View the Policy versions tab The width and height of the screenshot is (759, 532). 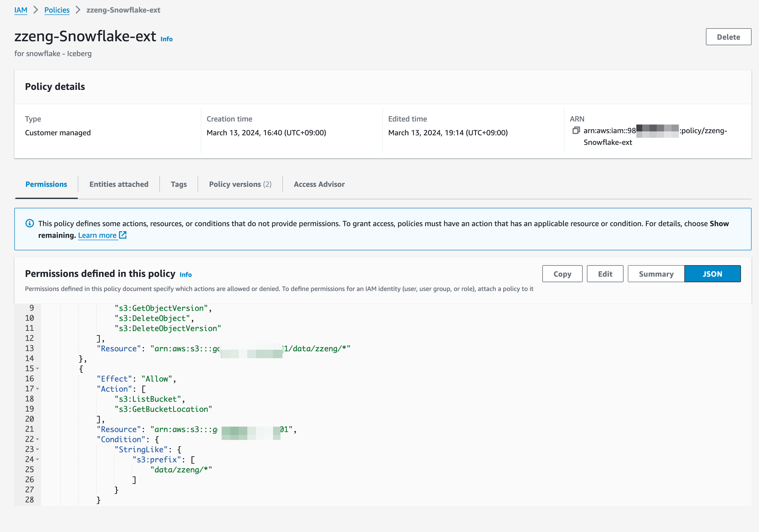tap(240, 184)
